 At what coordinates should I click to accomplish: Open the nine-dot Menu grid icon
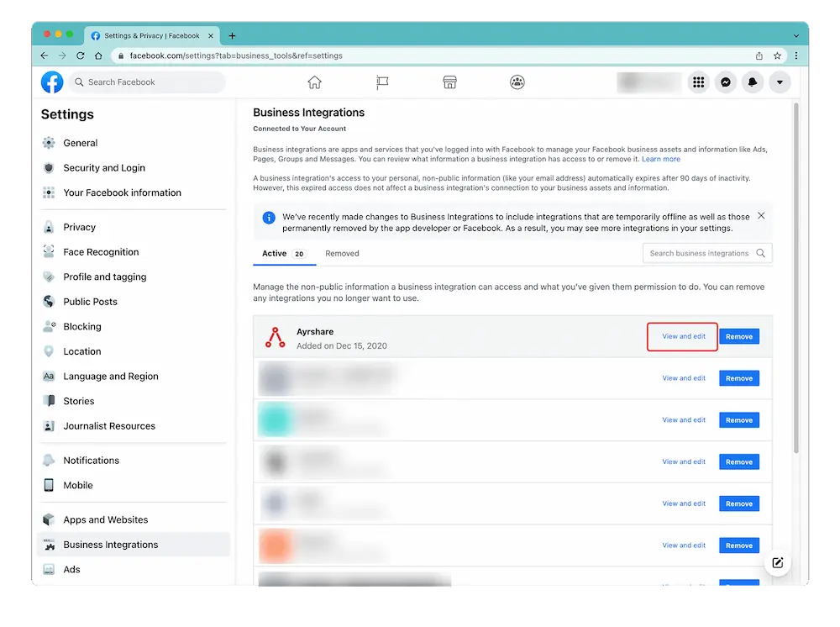[697, 82]
